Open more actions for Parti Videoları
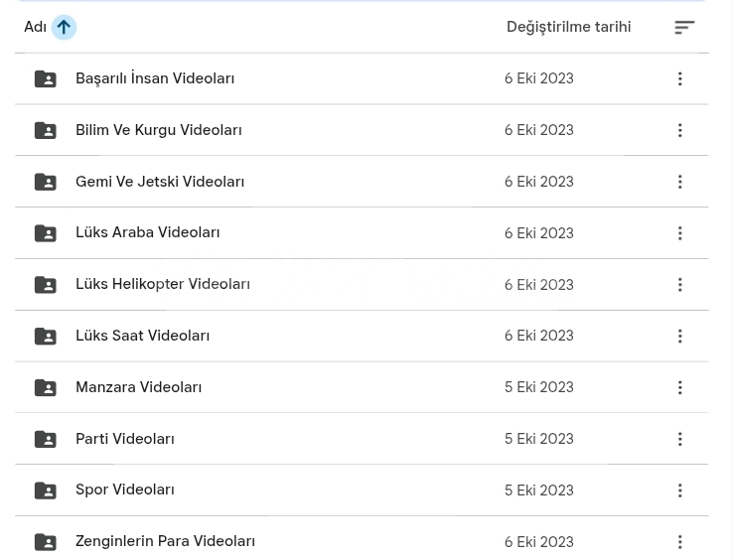The height and width of the screenshot is (560, 733). pos(679,439)
